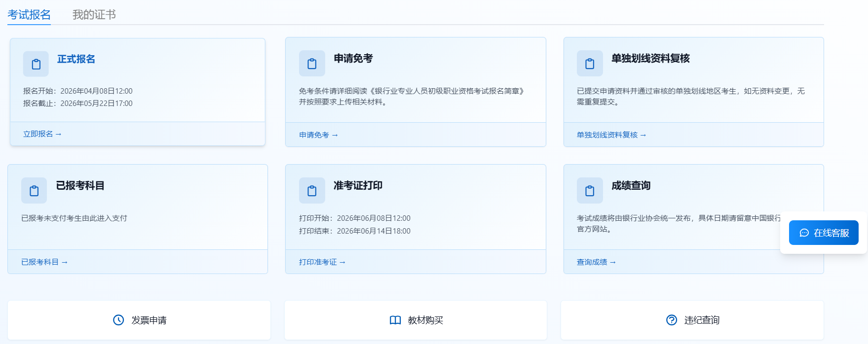Click the clipboard icon beside 申请免考

tap(312, 64)
